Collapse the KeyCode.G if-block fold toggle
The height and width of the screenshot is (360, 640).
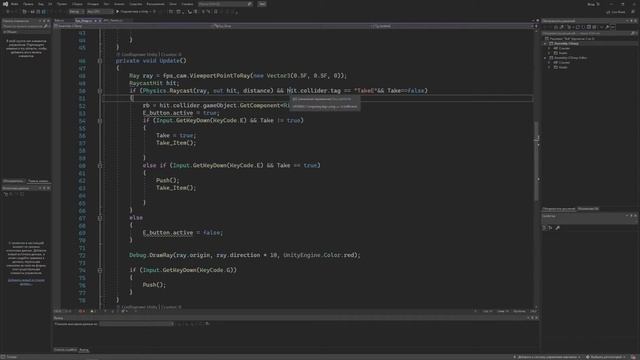[100, 270]
